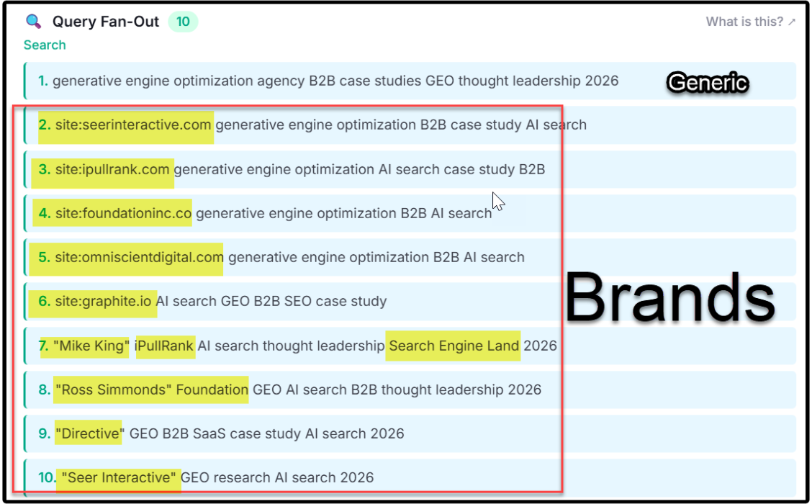This screenshot has height=504, width=812.
Task: Select query 1 about GEO agency case studies
Action: pos(410,81)
